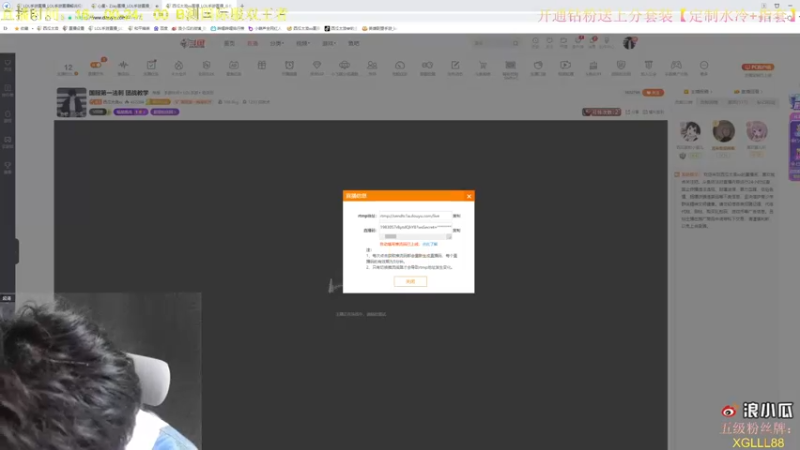
Task: Click the orange follow button
Action: 653,92
